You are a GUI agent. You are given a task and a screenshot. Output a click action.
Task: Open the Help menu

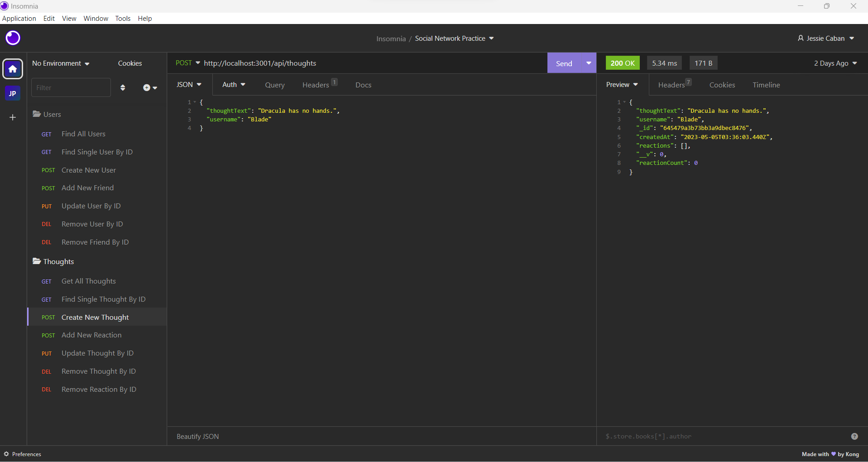click(145, 19)
